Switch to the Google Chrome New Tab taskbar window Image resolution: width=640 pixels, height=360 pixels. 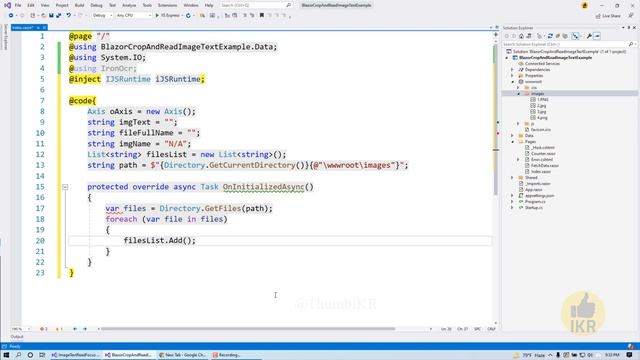tap(182, 355)
